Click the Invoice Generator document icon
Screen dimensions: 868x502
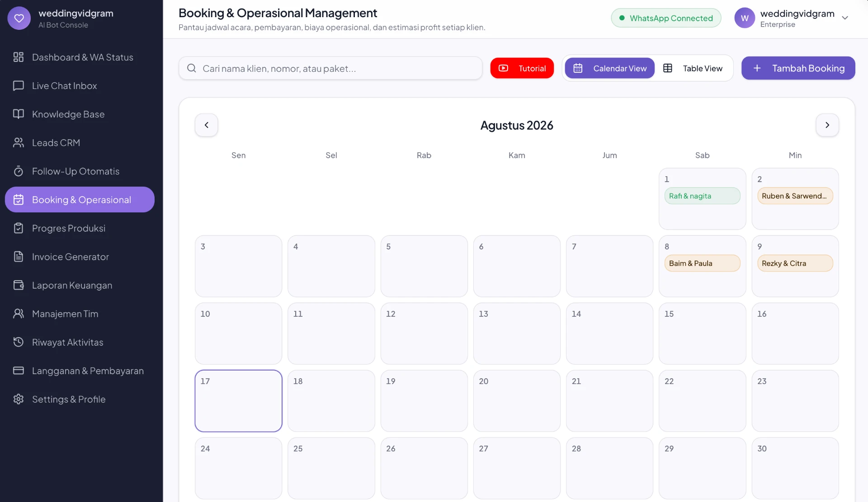point(19,256)
